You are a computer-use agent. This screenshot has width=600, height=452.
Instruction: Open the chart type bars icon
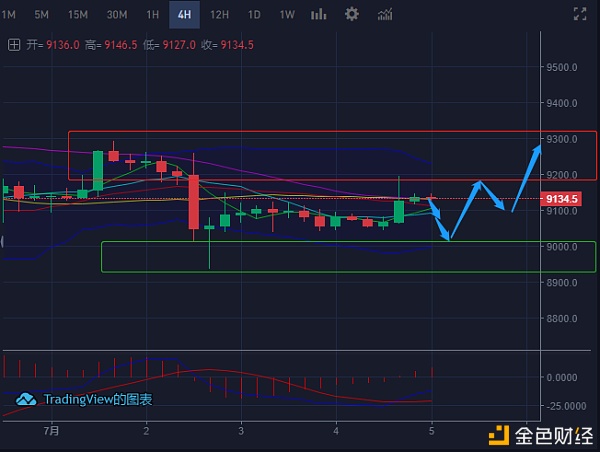tap(318, 15)
